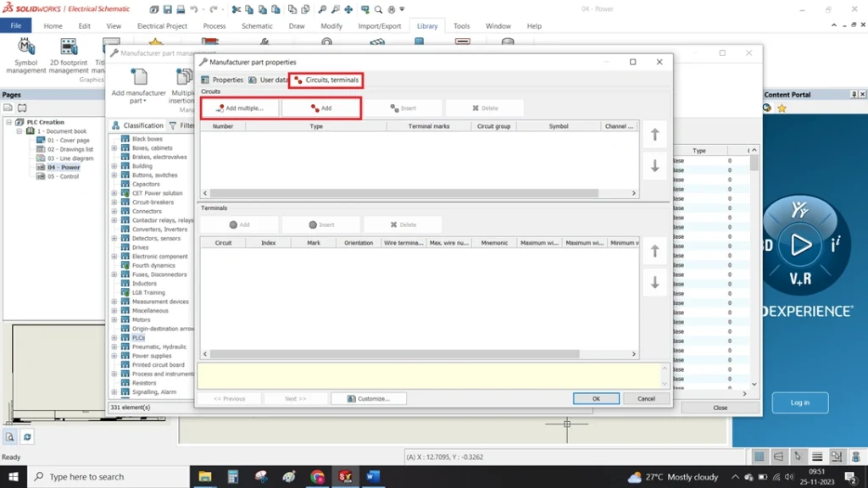Click the Type column header in Circuits
The height and width of the screenshot is (488, 868).
[316, 126]
